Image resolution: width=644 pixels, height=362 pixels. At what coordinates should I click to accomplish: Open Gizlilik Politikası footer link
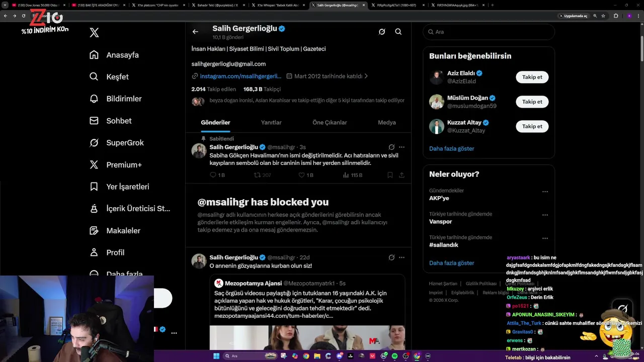(x=481, y=284)
